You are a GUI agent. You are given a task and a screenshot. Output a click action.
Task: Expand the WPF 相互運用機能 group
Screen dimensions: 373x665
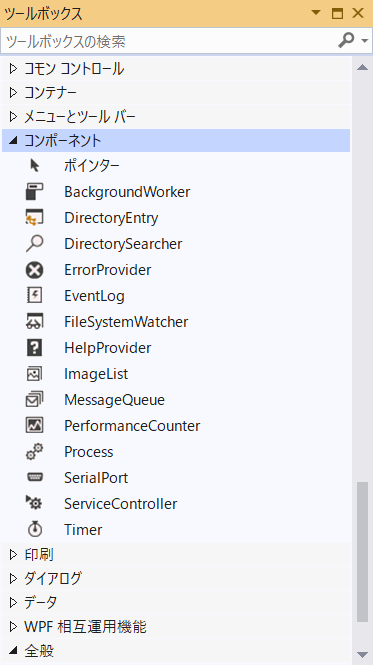click(x=13, y=626)
